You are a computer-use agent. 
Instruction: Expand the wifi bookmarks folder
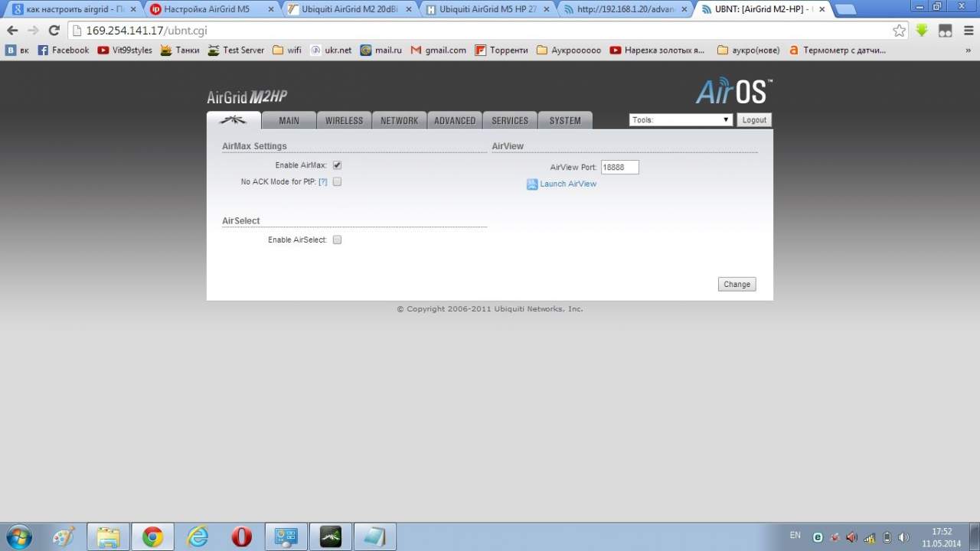(287, 51)
